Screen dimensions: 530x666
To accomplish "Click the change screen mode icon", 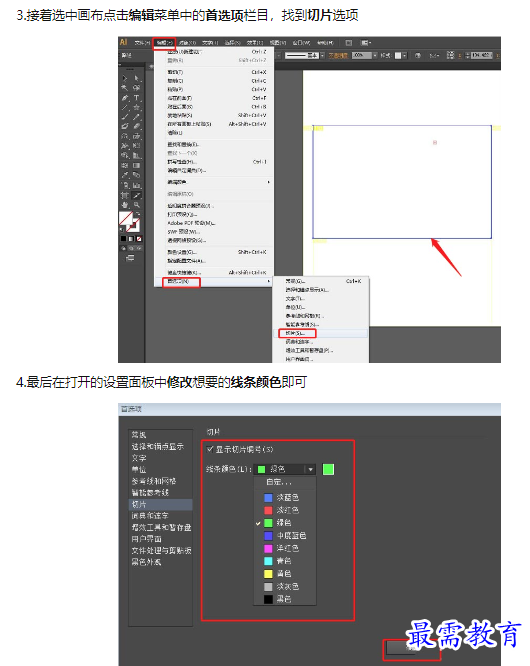I will pos(130,258).
